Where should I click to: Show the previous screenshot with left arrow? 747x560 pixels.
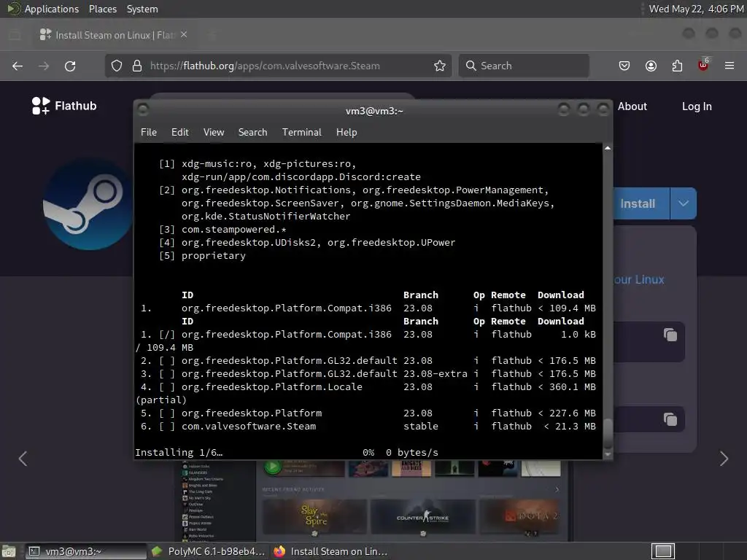(23, 459)
